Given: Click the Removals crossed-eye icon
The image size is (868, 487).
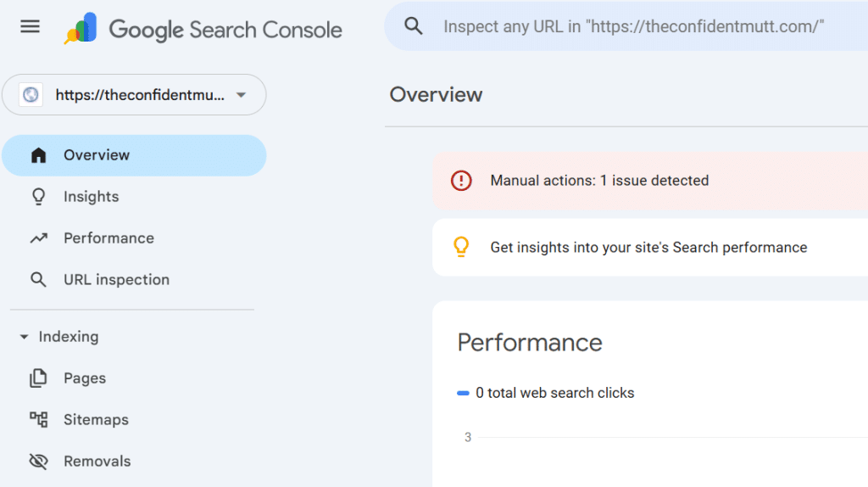Looking at the screenshot, I should [38, 461].
